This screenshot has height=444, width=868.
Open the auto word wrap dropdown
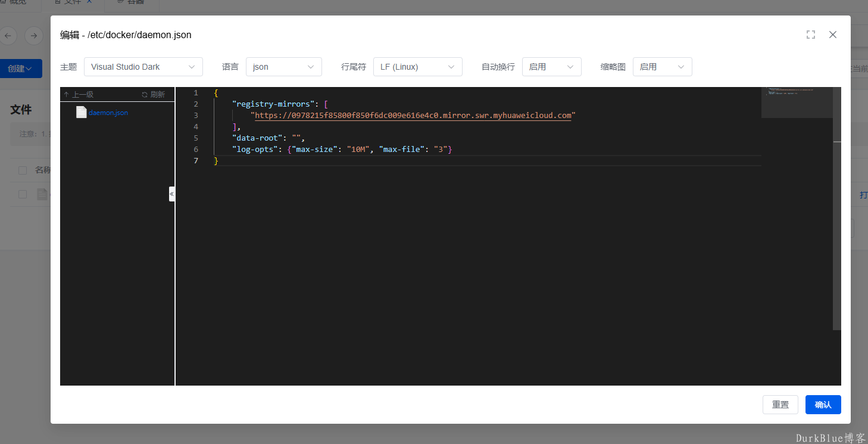[552, 67]
